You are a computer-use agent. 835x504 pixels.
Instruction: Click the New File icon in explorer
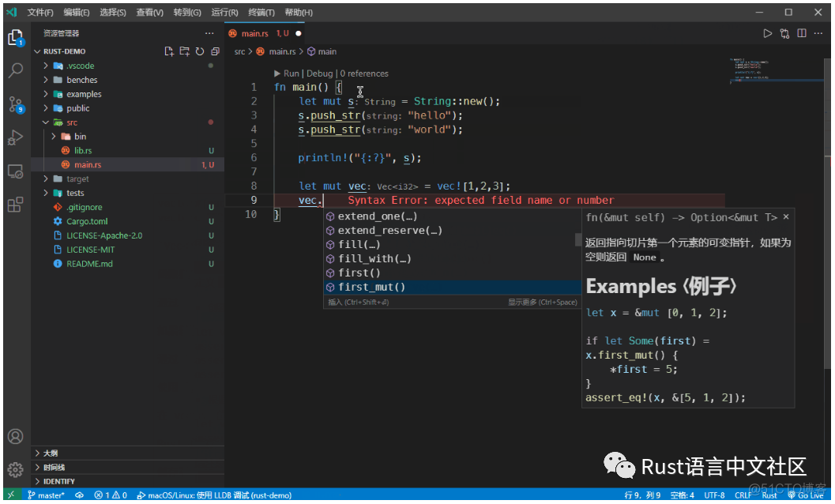[169, 51]
